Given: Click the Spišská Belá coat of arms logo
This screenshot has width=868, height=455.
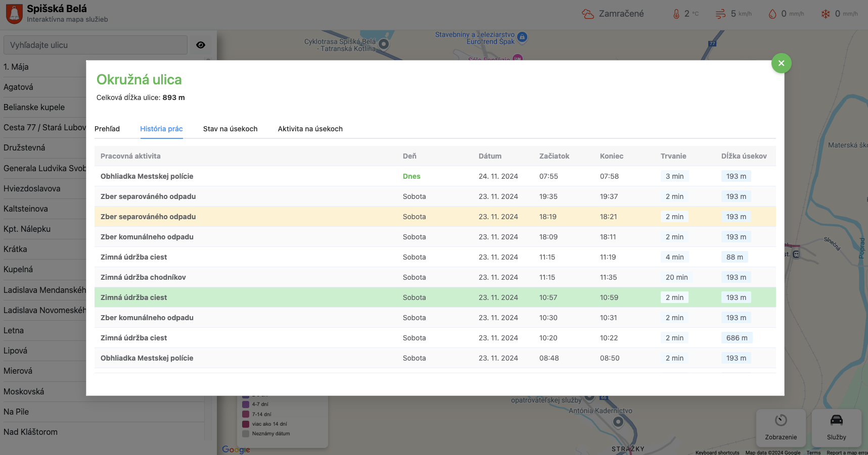Looking at the screenshot, I should click(14, 14).
